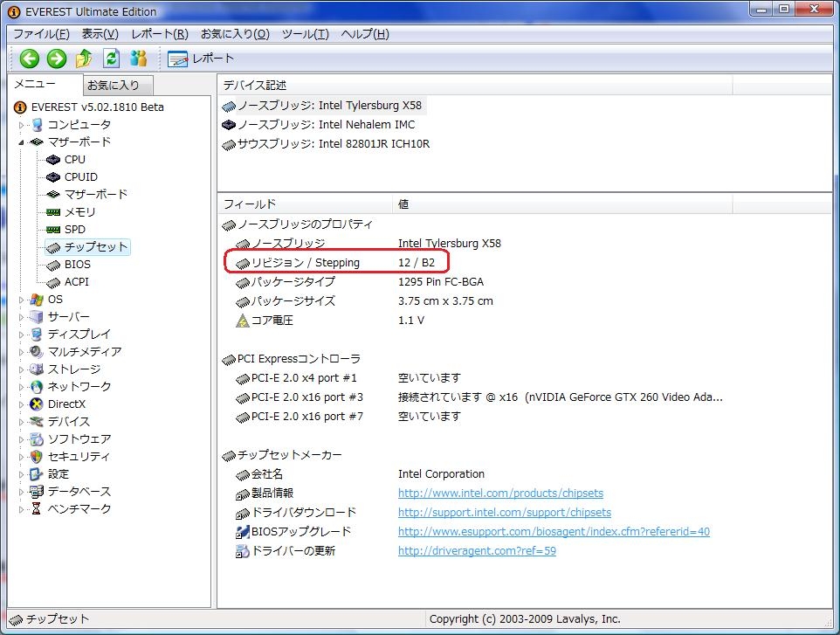
Task: Click the BIOSアップグレード row icon
Action: pyautogui.click(x=242, y=532)
